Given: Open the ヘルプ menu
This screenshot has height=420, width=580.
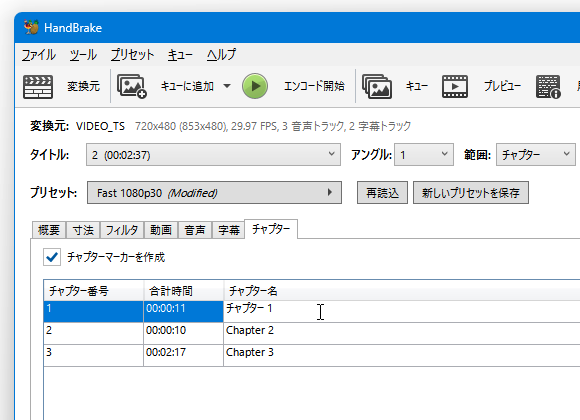Looking at the screenshot, I should (x=221, y=55).
